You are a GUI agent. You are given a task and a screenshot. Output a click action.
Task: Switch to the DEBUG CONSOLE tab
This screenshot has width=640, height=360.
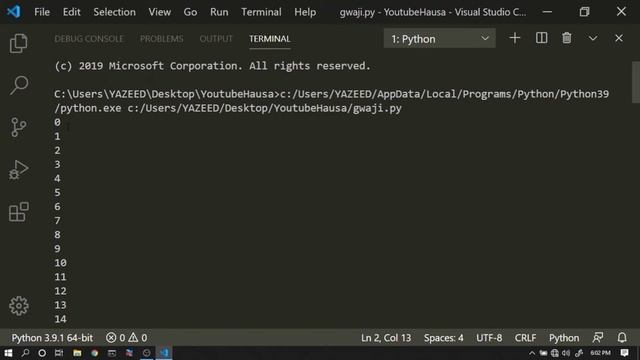89,39
